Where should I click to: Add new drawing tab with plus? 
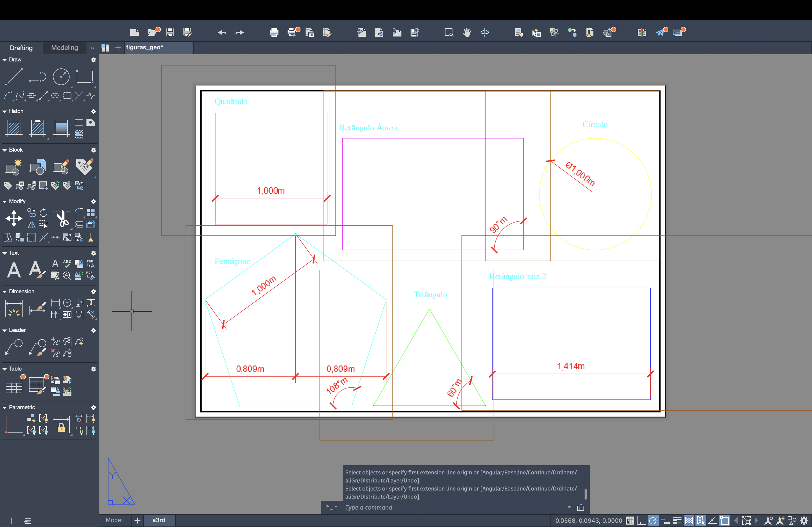pos(118,48)
